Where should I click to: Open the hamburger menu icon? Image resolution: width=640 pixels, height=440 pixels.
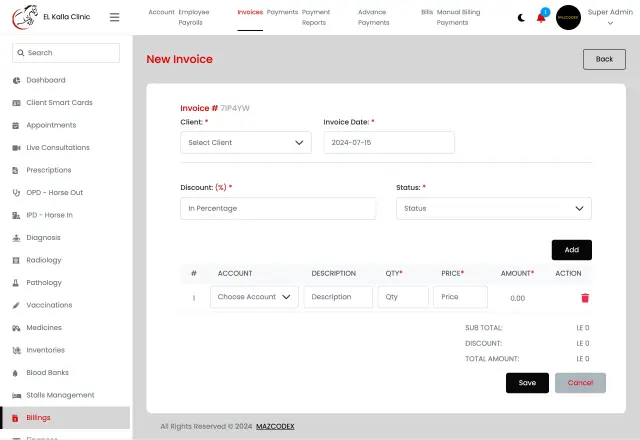(115, 17)
